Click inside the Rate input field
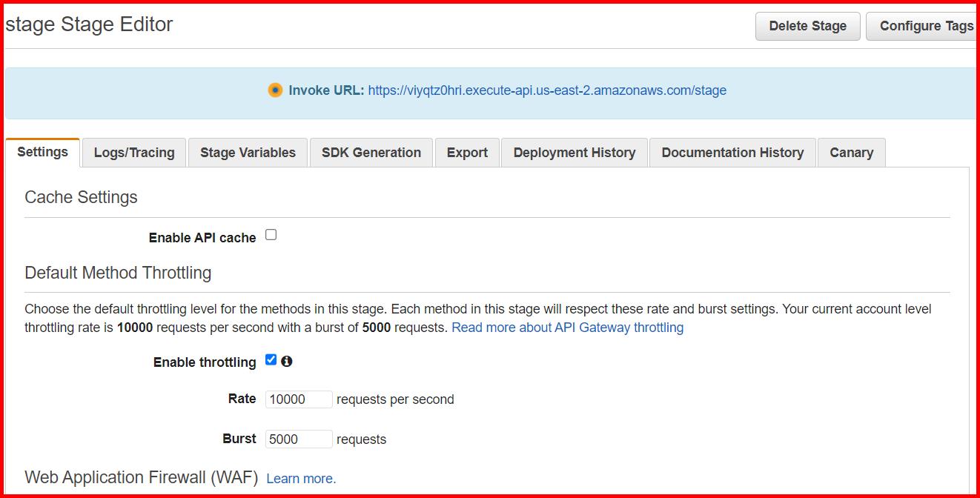Screen dimensions: 980x498 click(299, 399)
